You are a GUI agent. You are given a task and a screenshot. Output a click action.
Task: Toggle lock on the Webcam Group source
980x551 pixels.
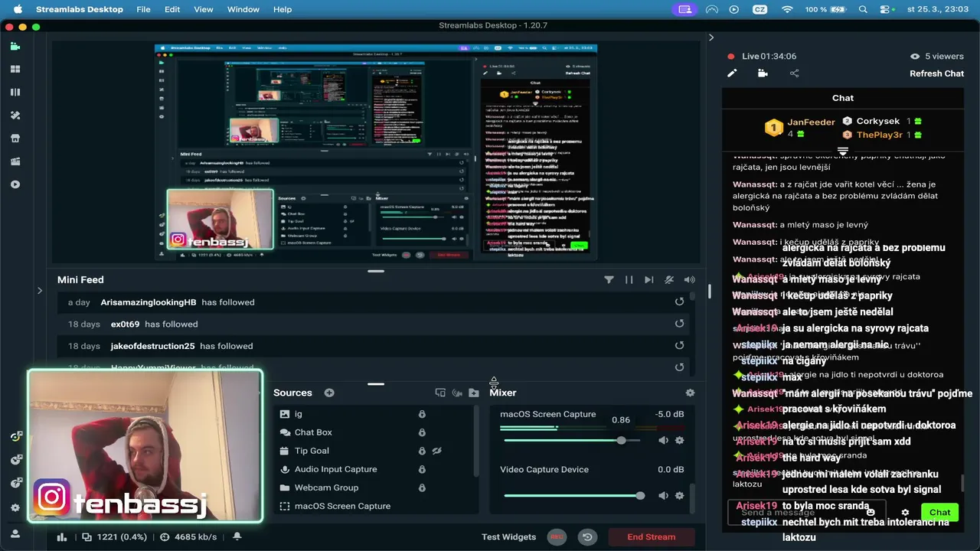(422, 487)
